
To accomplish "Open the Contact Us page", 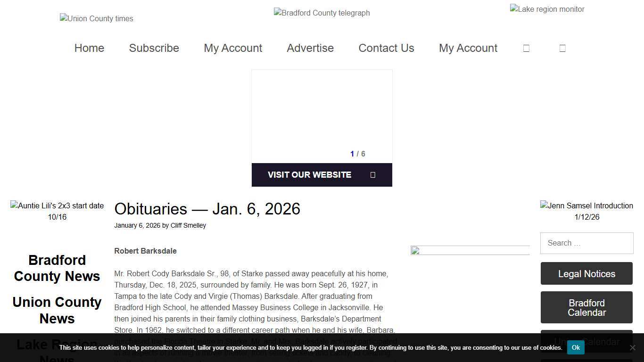I will pos(386,48).
